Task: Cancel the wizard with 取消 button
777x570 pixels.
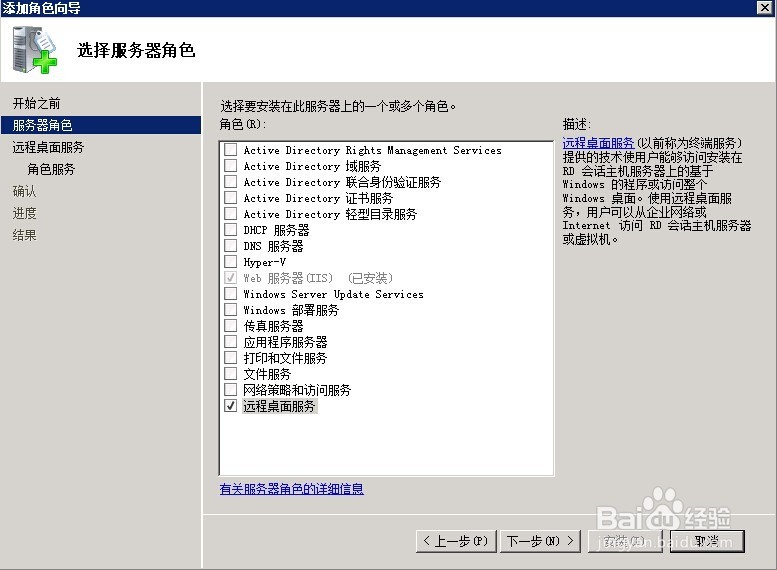Action: [x=707, y=541]
